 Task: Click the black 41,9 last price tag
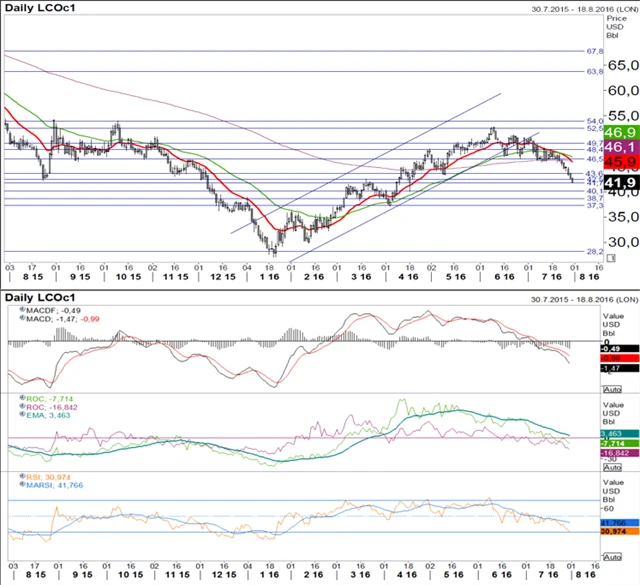tap(620, 182)
